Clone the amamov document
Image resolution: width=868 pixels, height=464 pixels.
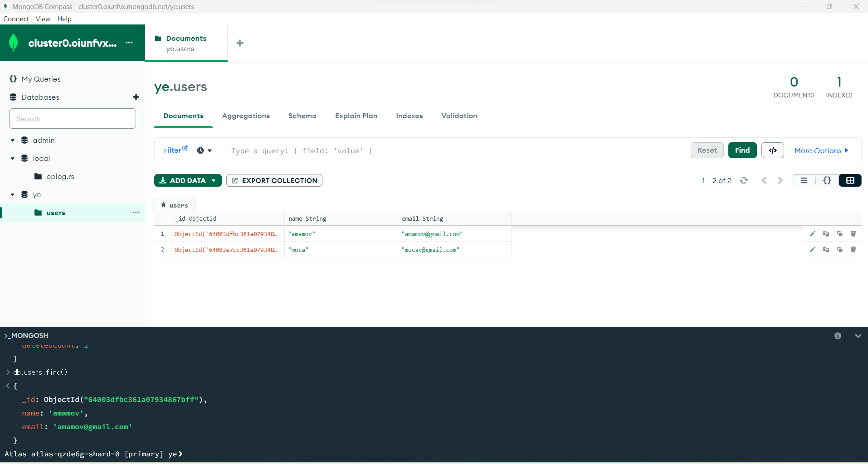point(839,234)
